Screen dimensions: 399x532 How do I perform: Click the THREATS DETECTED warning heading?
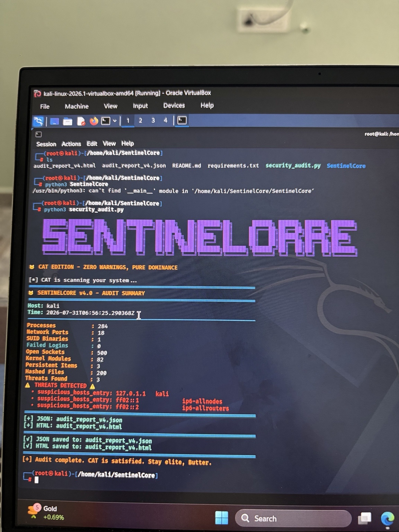(x=60, y=385)
